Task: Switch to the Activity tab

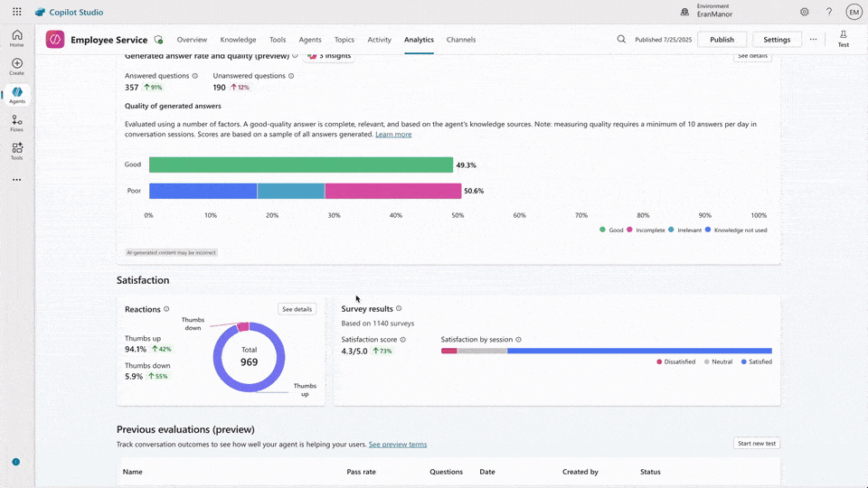Action: point(379,40)
